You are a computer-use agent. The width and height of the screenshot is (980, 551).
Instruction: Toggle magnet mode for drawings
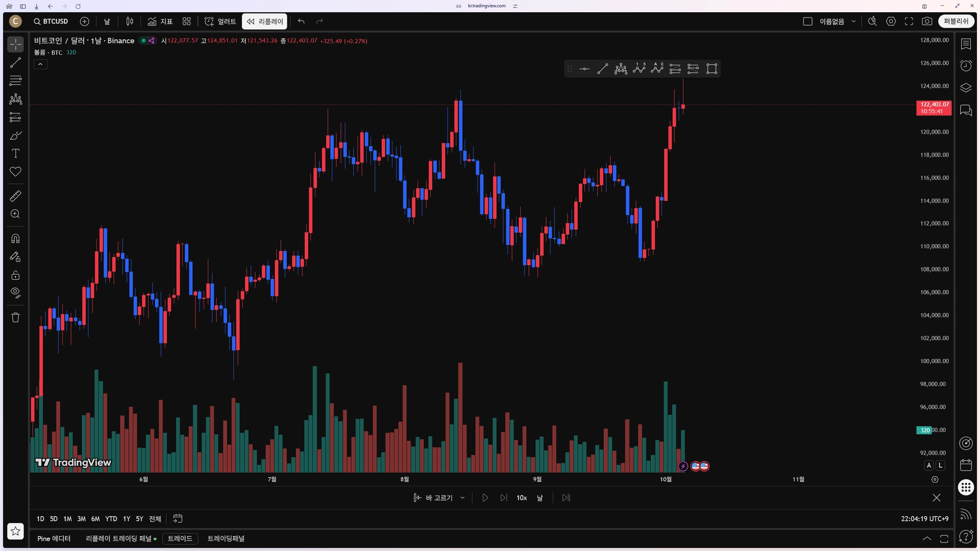point(15,239)
